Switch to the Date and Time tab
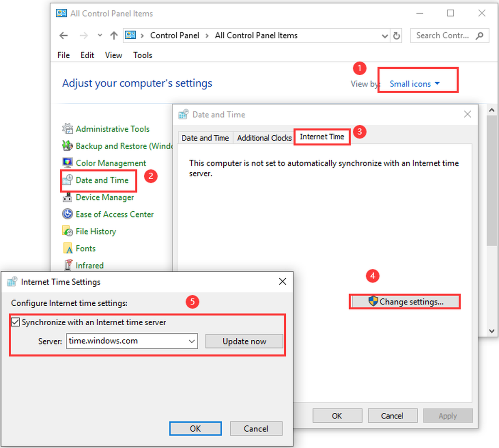The image size is (499, 448). click(205, 138)
